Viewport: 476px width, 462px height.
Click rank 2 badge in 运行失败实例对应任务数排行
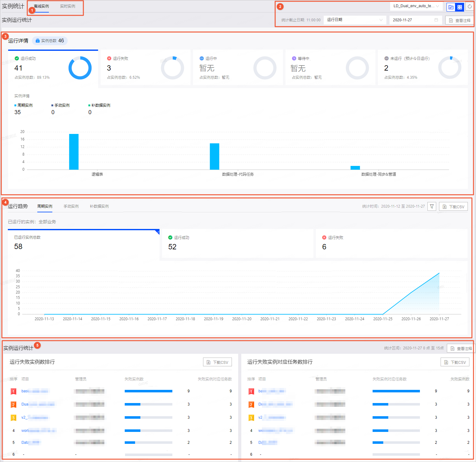point(251,405)
